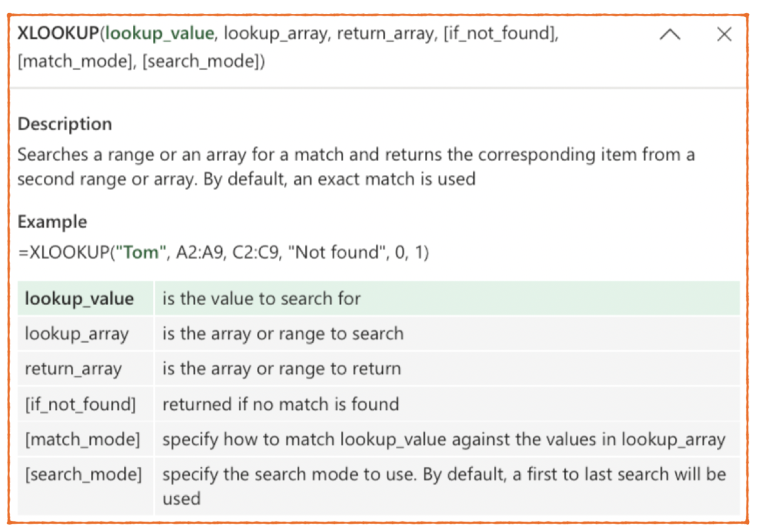Click [match_mode] argument in the syntax header
Image resolution: width=757 pixels, height=532 pixels.
click(x=75, y=63)
